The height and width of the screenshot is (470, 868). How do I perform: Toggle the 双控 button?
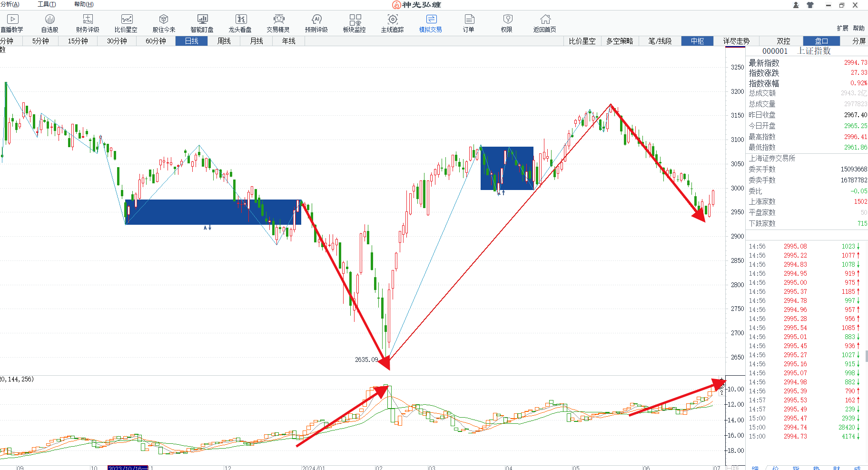pos(783,41)
